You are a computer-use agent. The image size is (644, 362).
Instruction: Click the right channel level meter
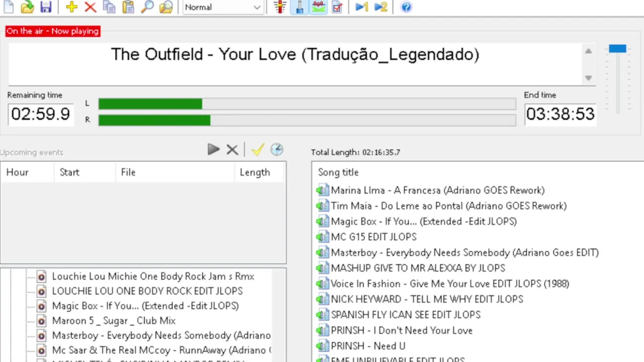307,120
